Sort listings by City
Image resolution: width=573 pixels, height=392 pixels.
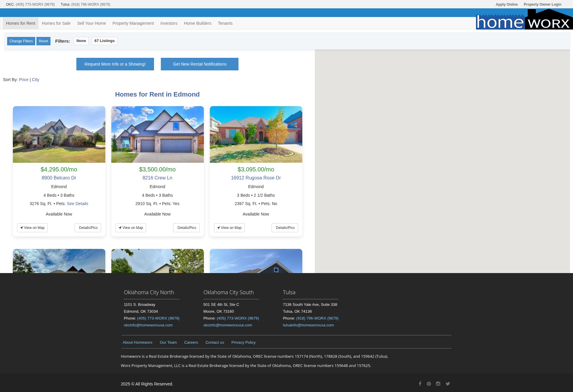36,80
